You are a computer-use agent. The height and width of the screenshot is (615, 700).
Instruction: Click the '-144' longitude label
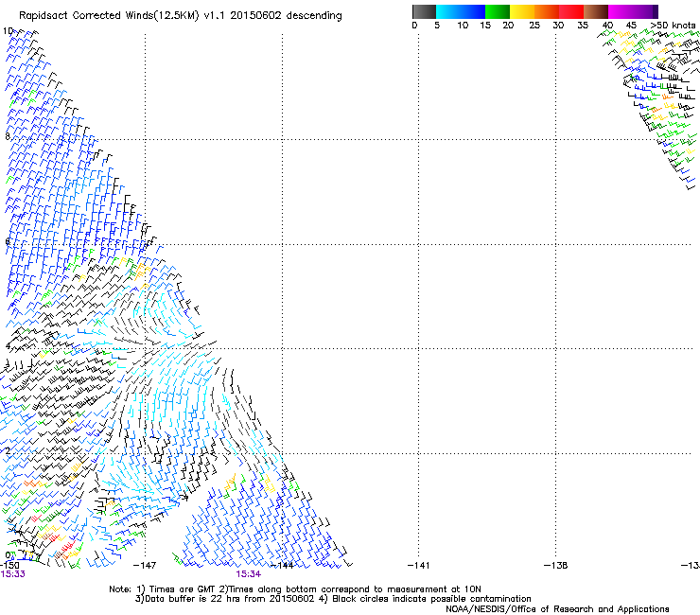pyautogui.click(x=283, y=566)
